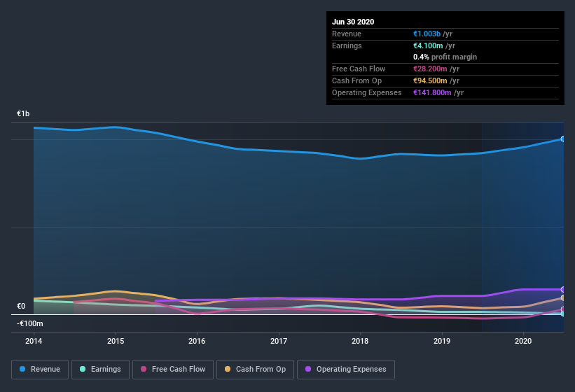Click the 2017 x-axis label
The image size is (575, 392).
point(279,341)
